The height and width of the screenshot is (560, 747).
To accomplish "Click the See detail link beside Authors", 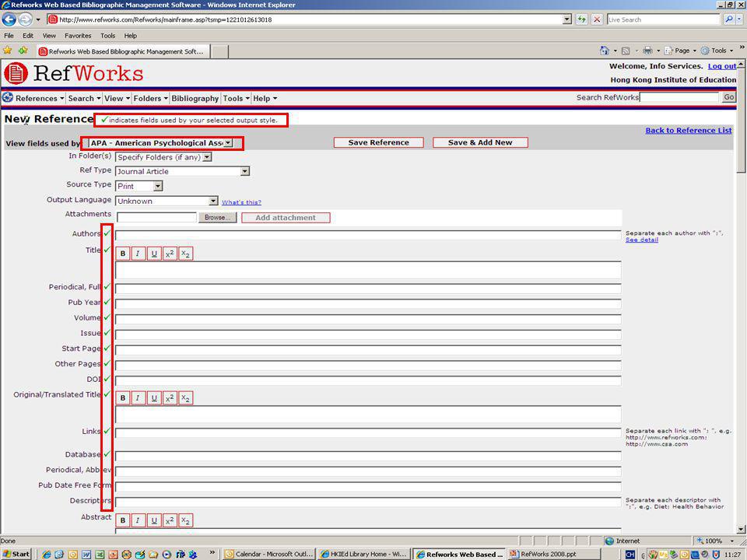I will 642,240.
